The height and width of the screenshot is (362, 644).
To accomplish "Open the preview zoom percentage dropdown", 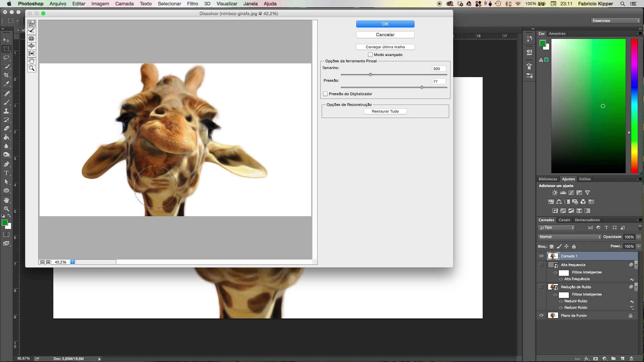I will point(72,262).
